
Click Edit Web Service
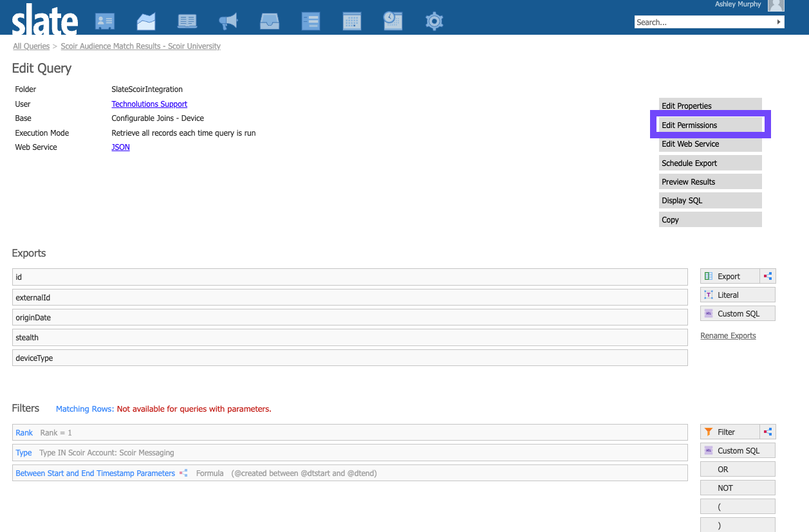tap(710, 144)
